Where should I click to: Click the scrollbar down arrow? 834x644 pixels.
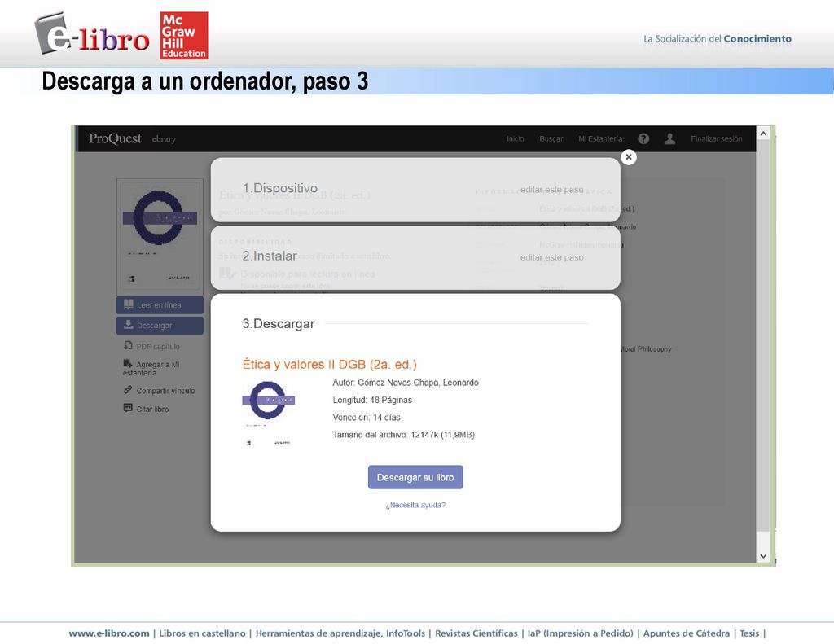763,556
